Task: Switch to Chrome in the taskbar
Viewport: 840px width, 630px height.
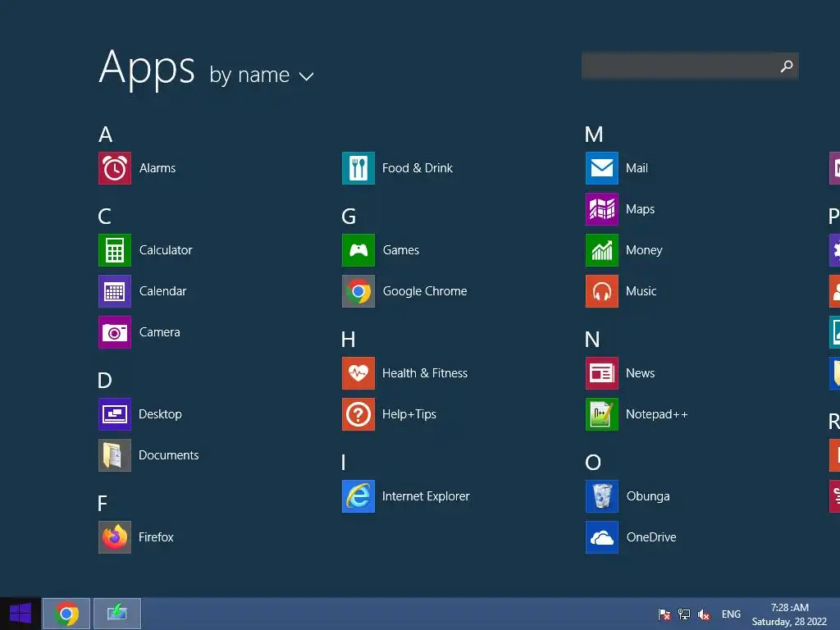Action: (x=66, y=614)
